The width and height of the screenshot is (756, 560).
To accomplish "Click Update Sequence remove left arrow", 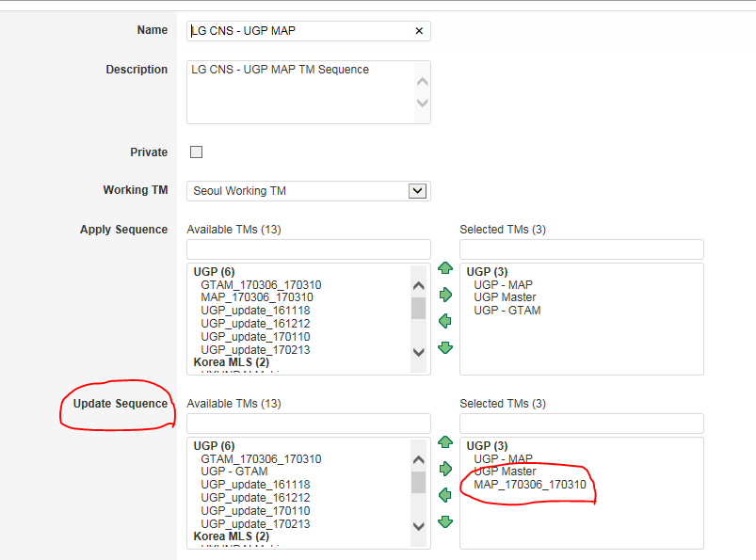I will pyautogui.click(x=445, y=495).
